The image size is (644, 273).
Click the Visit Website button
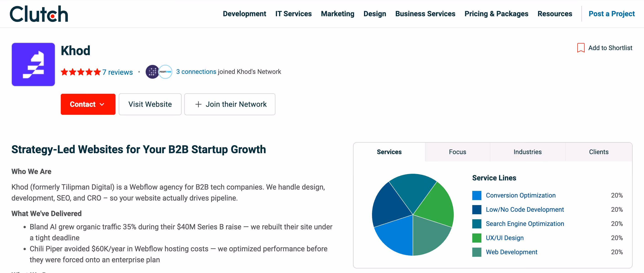click(x=150, y=104)
